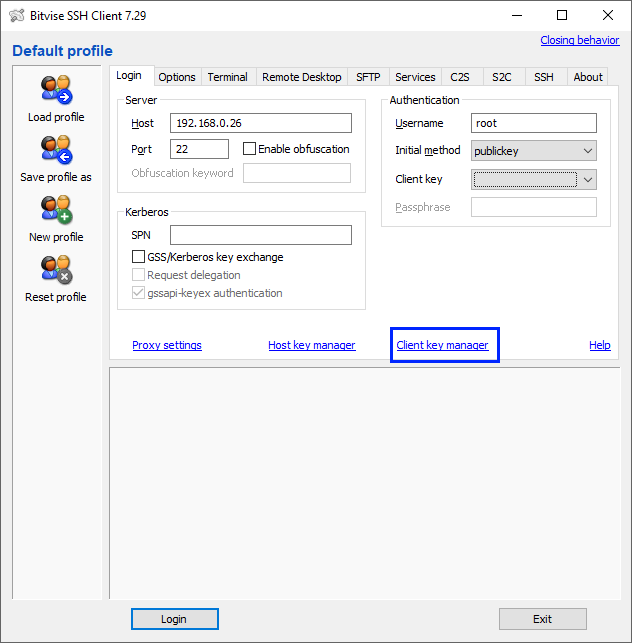
Task: Open Closing behavior link
Action: click(580, 40)
